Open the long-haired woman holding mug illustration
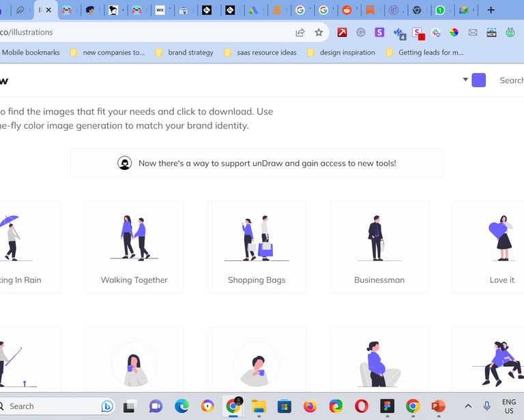524x420 pixels. [x=134, y=359]
